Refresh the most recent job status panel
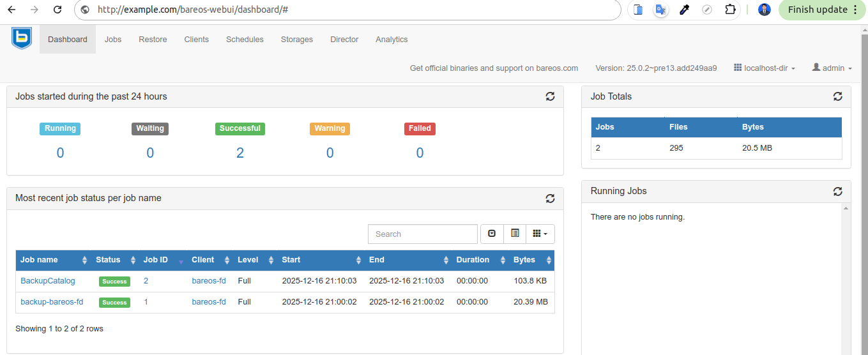Viewport: 868px width, 355px height. pyautogui.click(x=550, y=198)
